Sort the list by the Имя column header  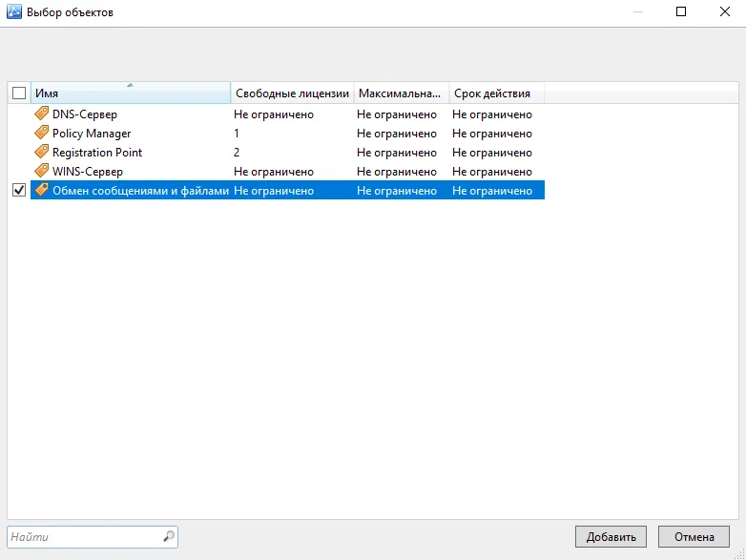coord(131,93)
